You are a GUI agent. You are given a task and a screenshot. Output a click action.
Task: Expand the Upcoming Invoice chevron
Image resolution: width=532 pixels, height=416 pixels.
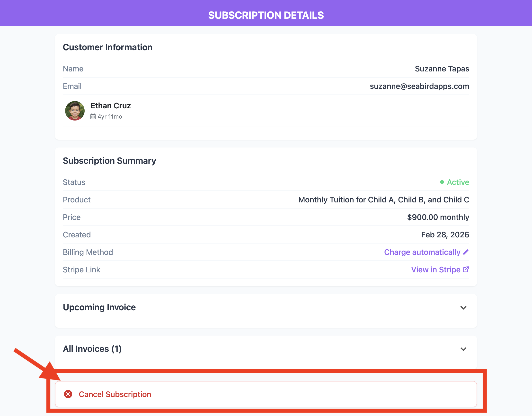[463, 307]
